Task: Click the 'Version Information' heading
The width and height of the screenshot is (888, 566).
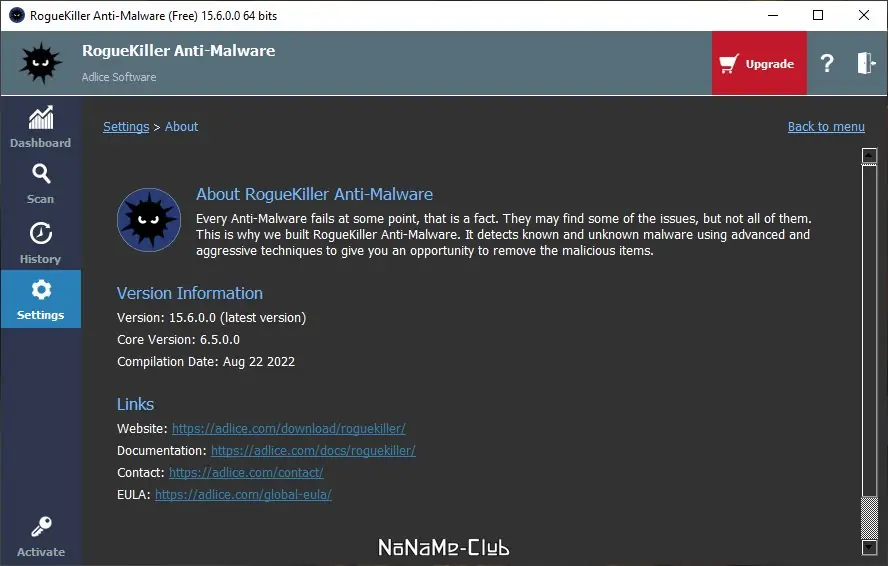Action: tap(190, 293)
